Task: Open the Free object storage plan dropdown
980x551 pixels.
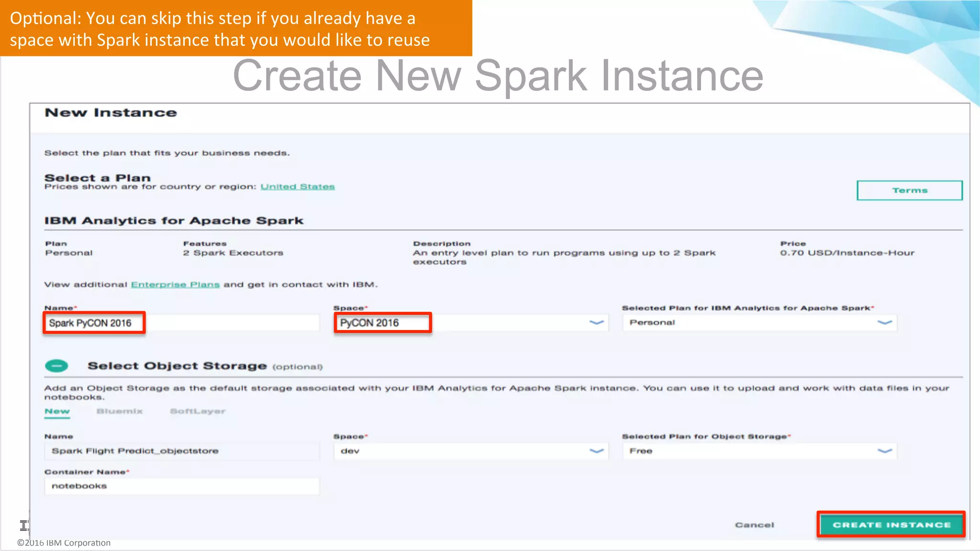Action: click(760, 451)
